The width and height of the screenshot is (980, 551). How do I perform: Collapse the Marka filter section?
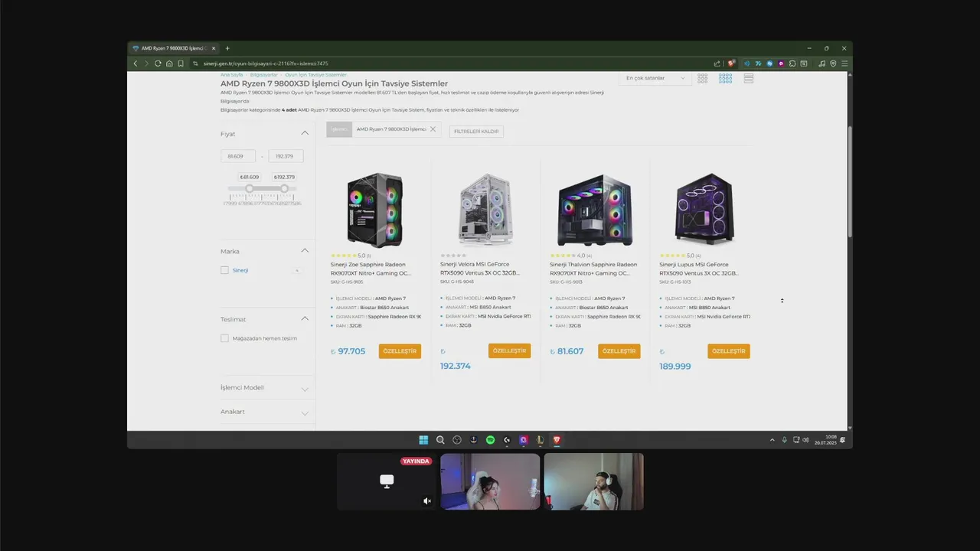(305, 251)
